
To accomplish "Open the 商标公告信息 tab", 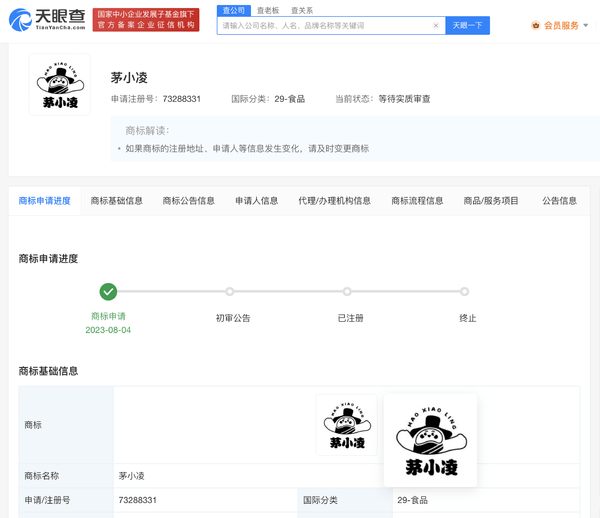I will (x=189, y=201).
